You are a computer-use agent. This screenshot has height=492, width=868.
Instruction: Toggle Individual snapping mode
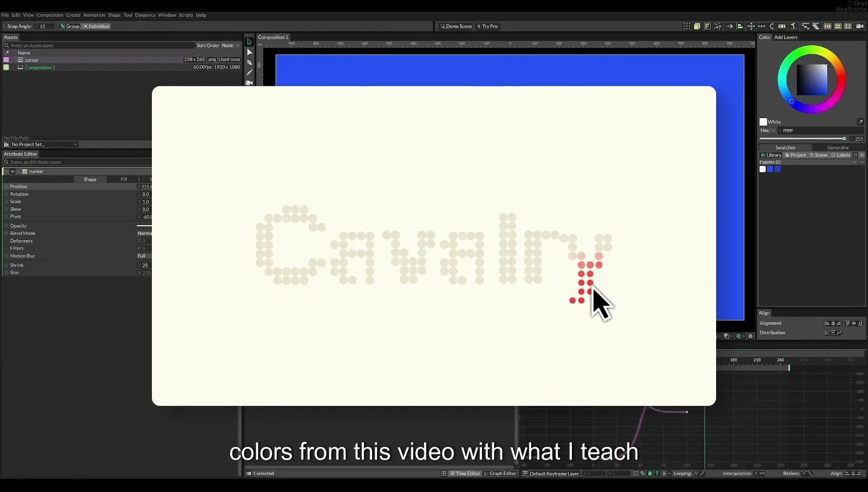click(x=96, y=26)
